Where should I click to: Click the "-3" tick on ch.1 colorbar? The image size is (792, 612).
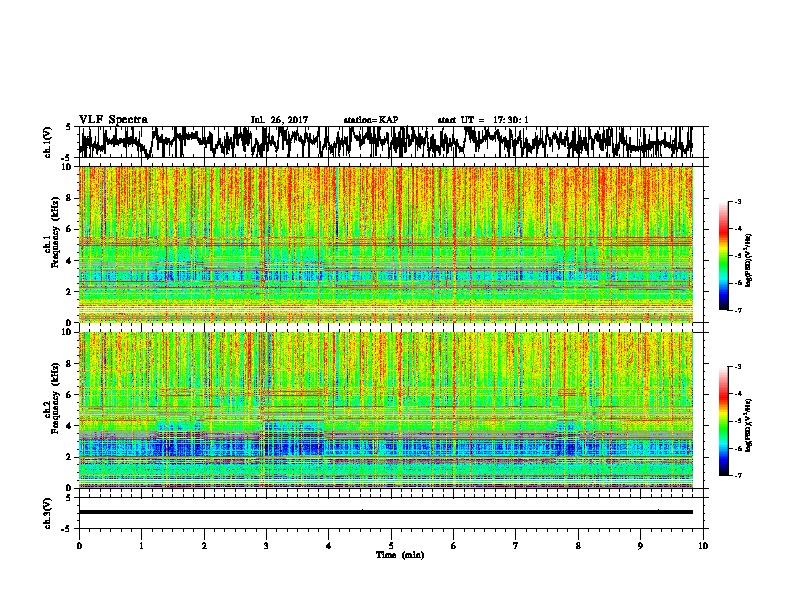pos(738,202)
